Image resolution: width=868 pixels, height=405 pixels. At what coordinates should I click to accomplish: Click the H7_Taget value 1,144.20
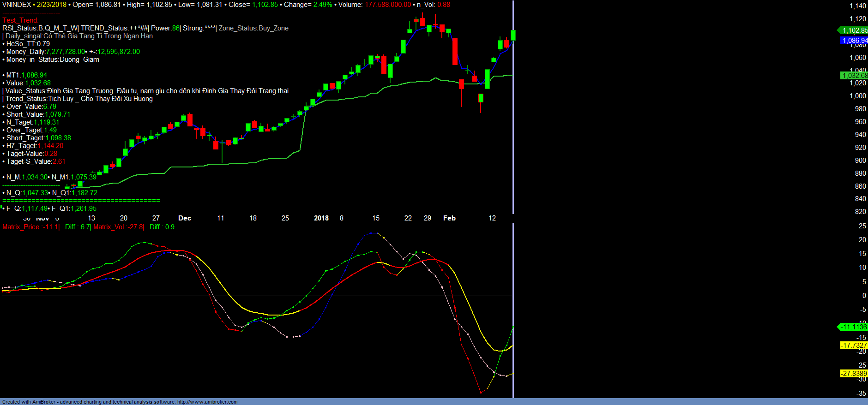point(51,146)
